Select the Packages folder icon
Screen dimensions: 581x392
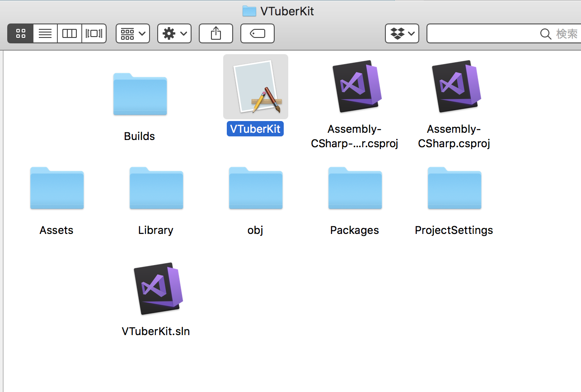pos(355,188)
